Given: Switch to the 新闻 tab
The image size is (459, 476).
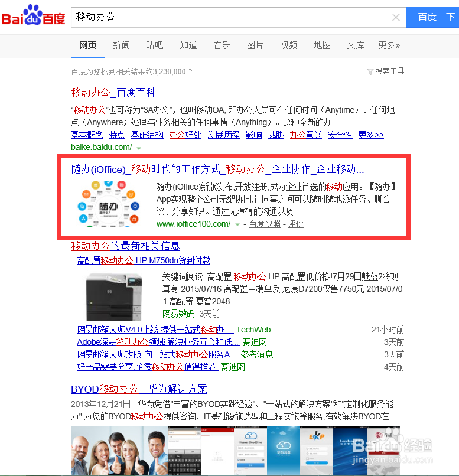Looking at the screenshot, I should pos(121,45).
